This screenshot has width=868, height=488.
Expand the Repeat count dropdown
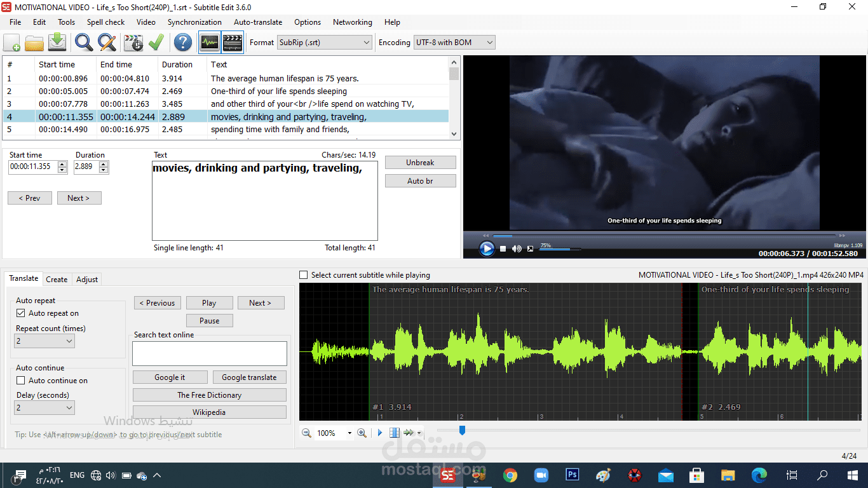(x=44, y=341)
